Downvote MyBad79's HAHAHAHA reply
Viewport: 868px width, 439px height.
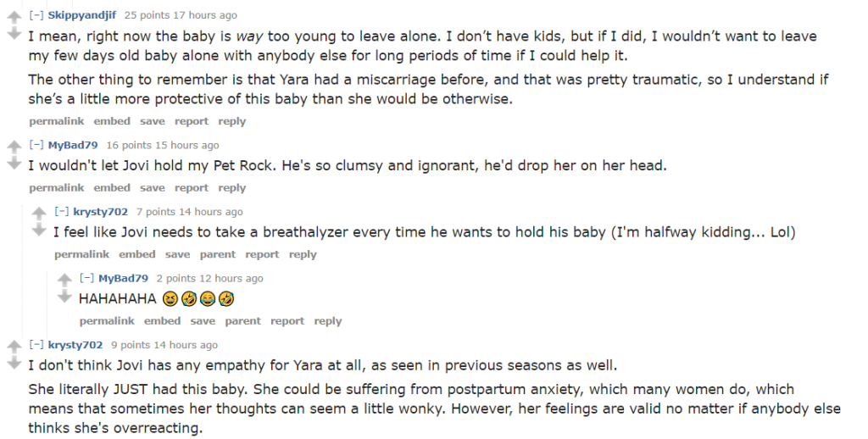[x=64, y=297]
